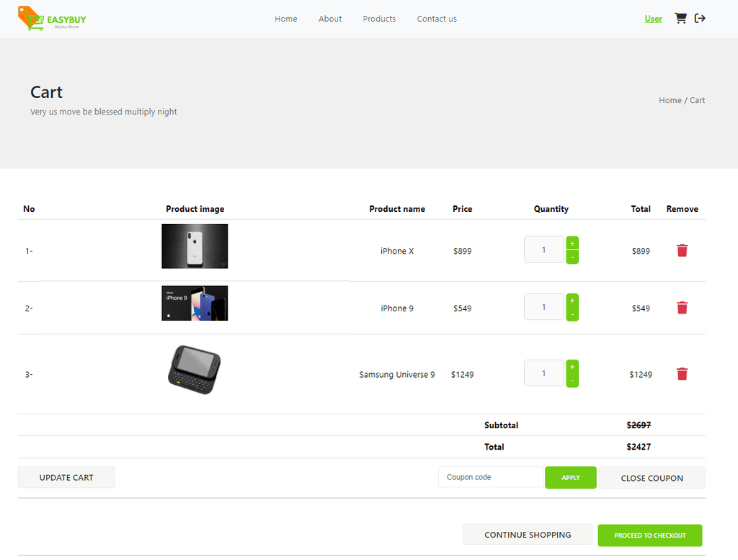This screenshot has height=560, width=738.
Task: Click CONTINUE SHOPPING button
Action: 528,535
